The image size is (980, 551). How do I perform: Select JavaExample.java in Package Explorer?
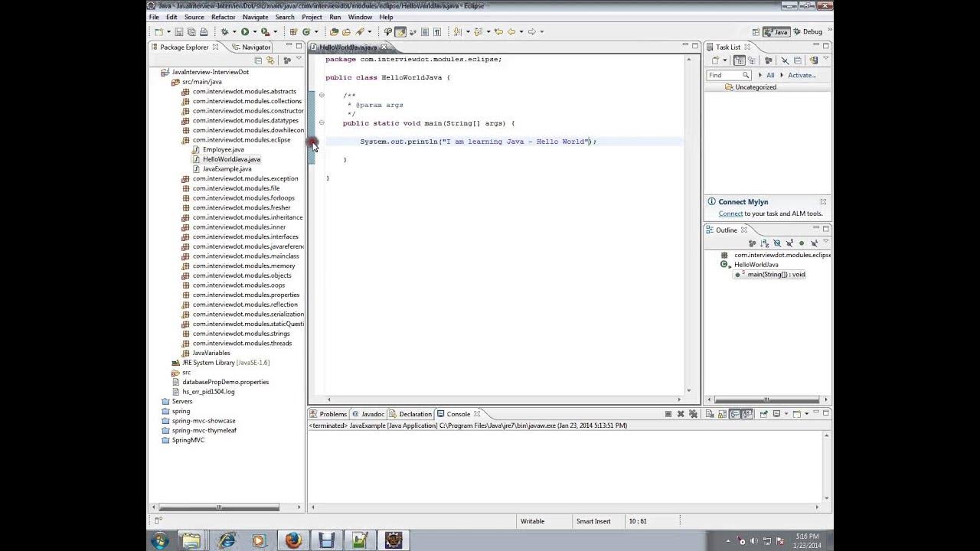click(x=222, y=168)
